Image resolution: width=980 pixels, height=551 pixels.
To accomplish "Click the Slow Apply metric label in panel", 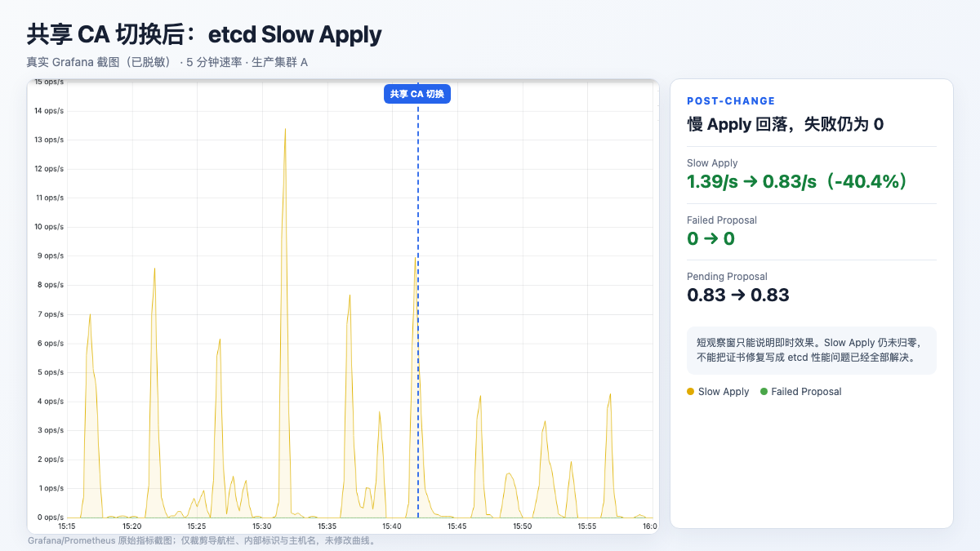I will pos(712,163).
